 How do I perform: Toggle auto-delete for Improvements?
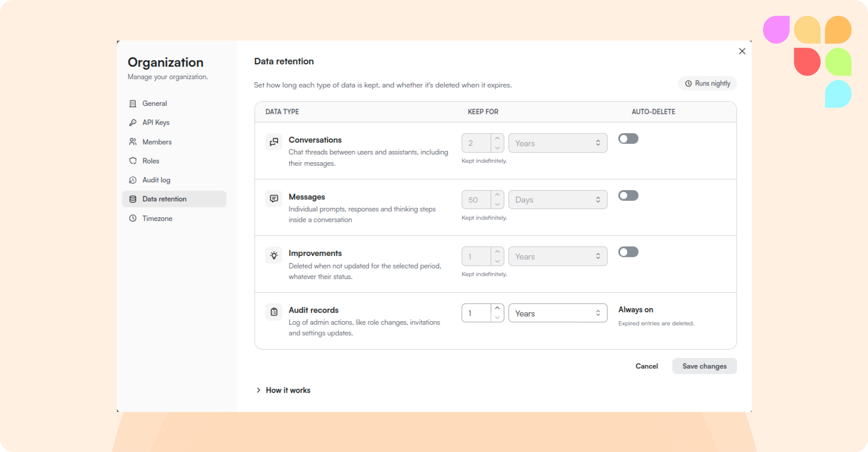click(628, 252)
